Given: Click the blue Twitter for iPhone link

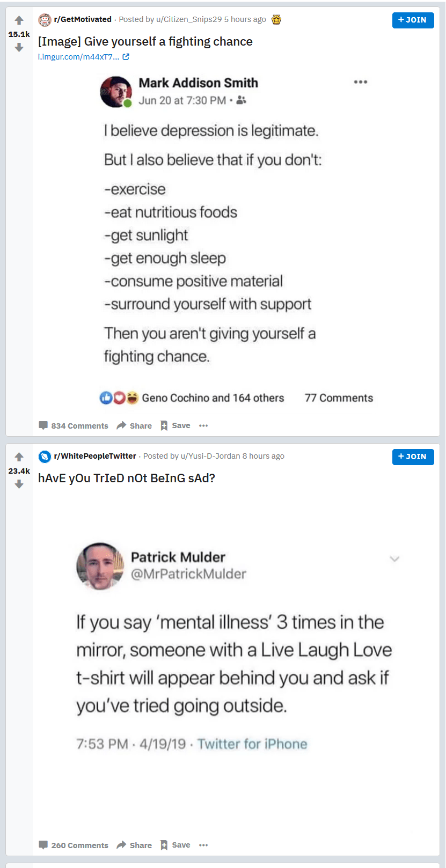Looking at the screenshot, I should click(252, 744).
